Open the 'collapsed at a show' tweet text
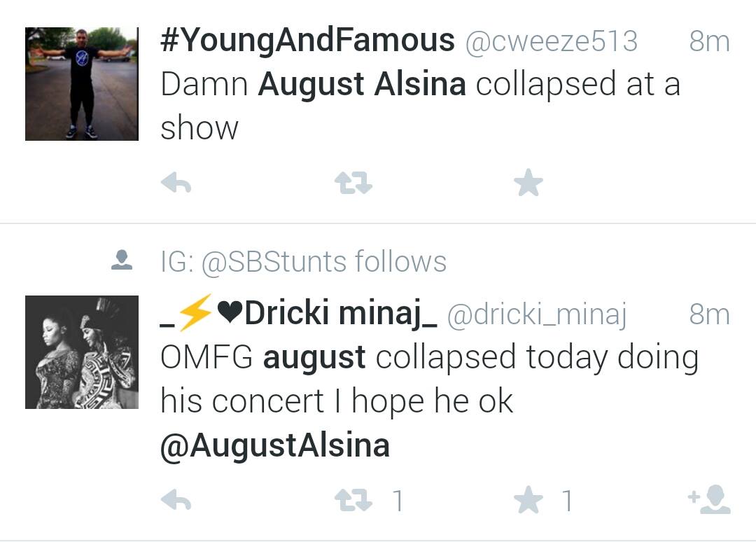 [x=421, y=106]
